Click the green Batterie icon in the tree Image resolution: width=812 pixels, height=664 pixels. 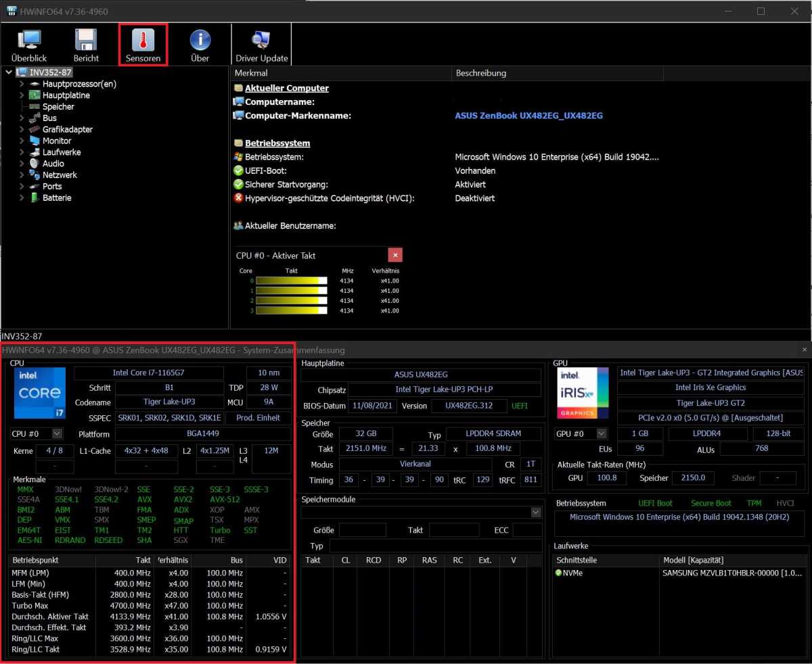pyautogui.click(x=35, y=198)
